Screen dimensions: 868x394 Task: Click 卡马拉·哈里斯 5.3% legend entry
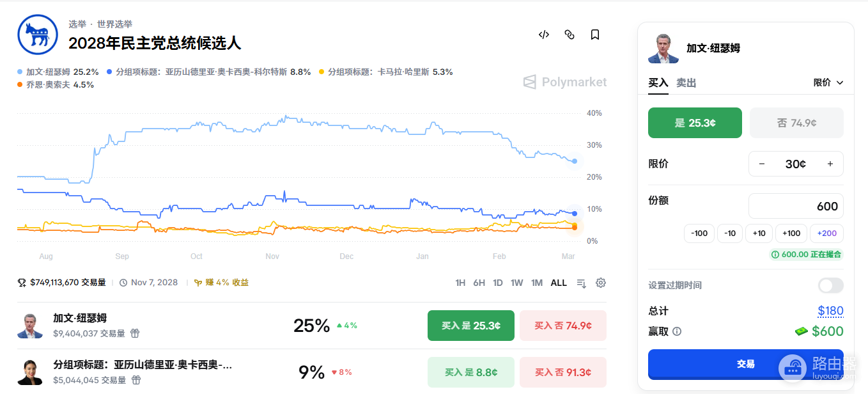(386, 72)
